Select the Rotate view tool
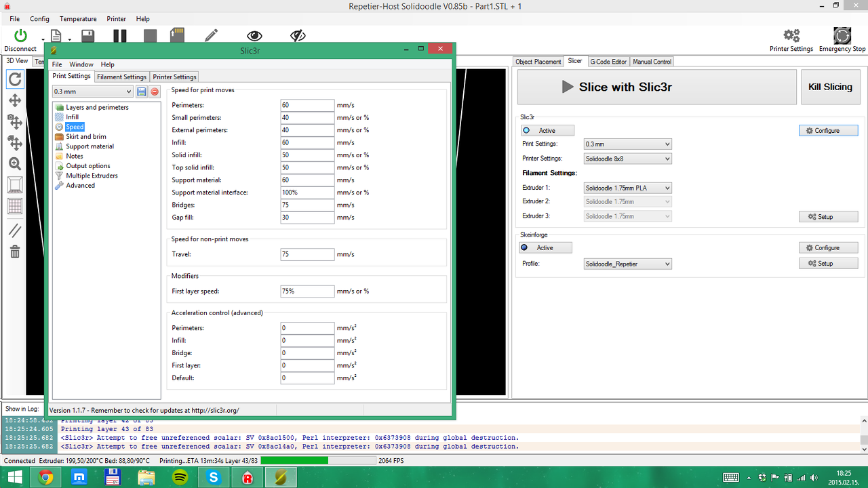The image size is (868, 488). [x=15, y=79]
